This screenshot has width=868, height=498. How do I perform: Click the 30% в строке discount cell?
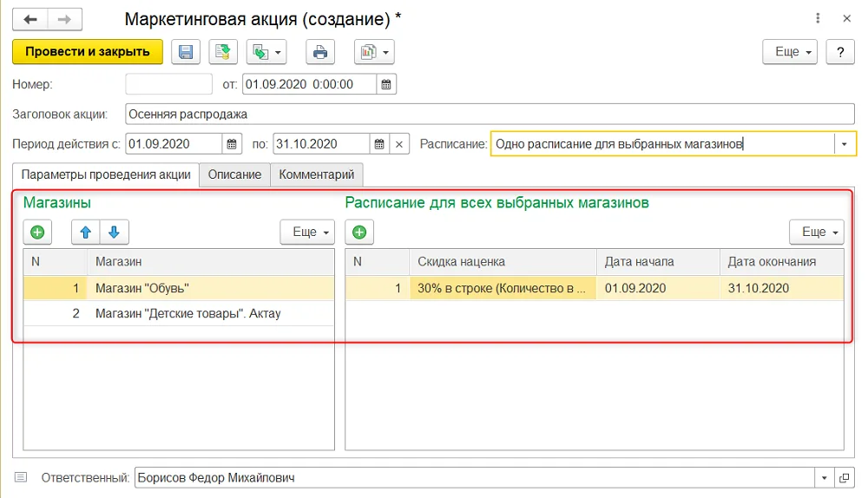(503, 288)
